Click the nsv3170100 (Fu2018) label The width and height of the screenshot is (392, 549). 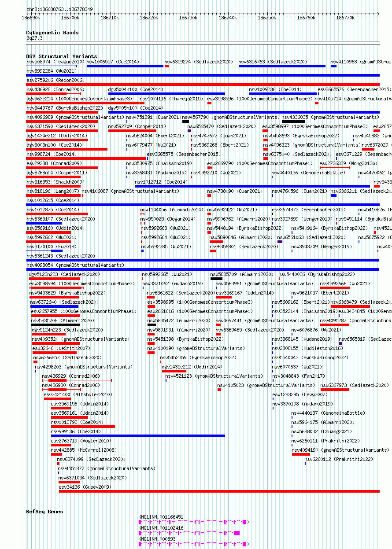51,247
